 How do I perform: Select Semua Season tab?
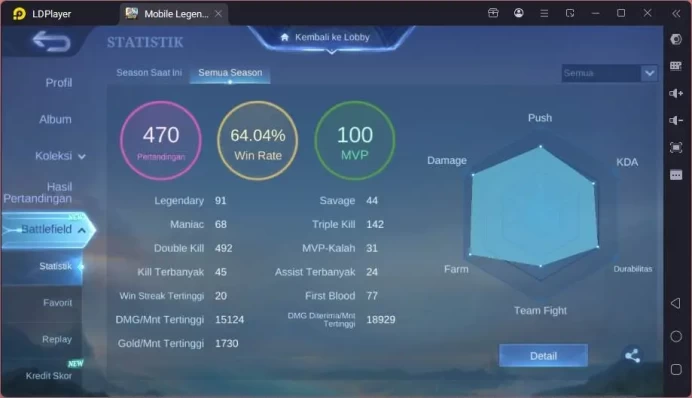[x=230, y=73]
